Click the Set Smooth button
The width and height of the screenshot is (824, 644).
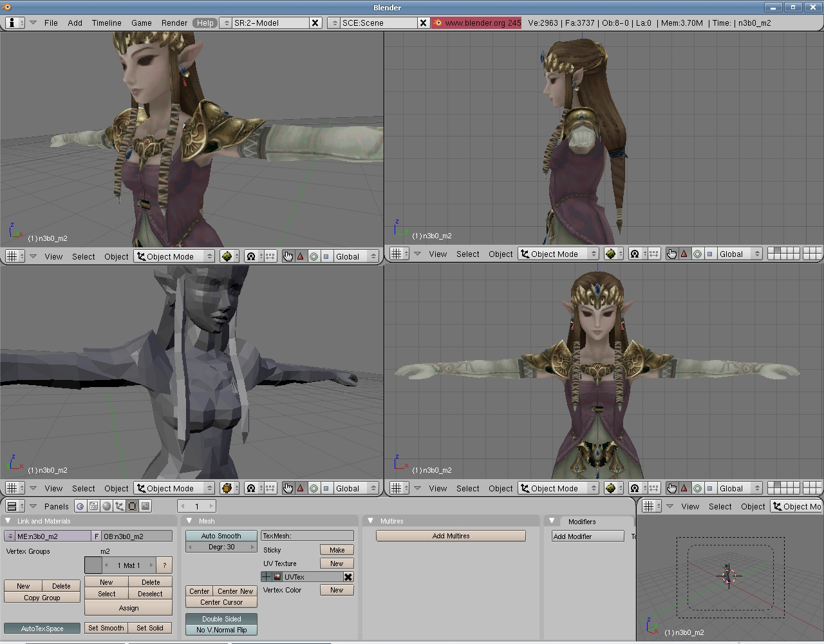tap(106, 628)
